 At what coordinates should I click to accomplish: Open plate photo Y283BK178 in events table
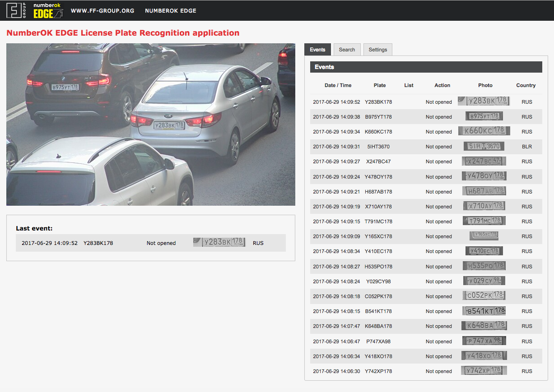pos(484,101)
